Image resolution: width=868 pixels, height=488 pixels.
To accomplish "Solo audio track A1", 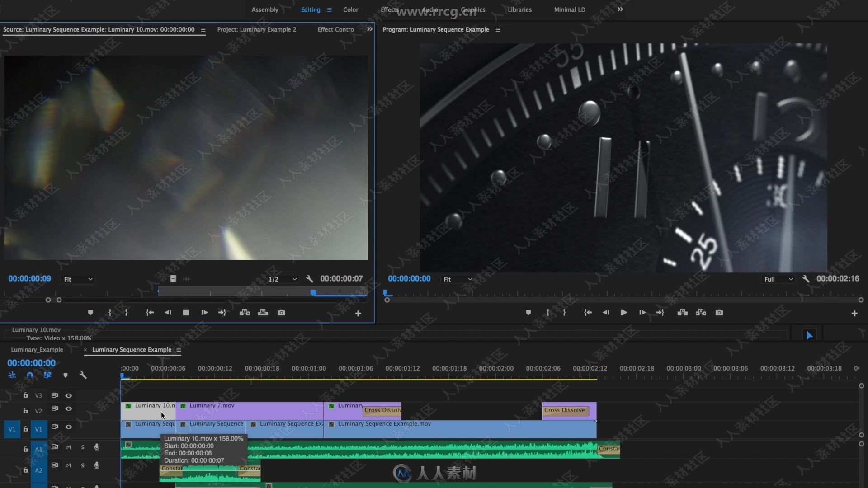I will (x=83, y=447).
